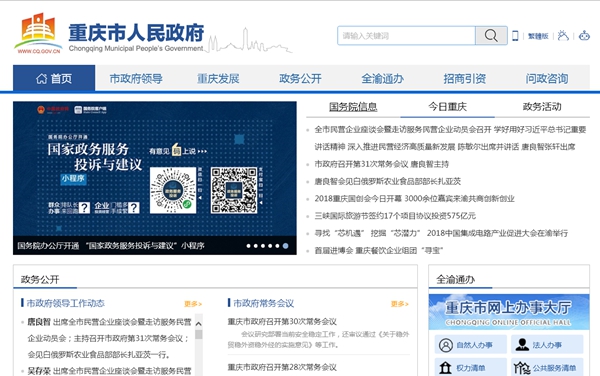Open the 重庆市网上办事大厅 banner
The width and height of the screenshot is (600, 376).
[x=509, y=312]
